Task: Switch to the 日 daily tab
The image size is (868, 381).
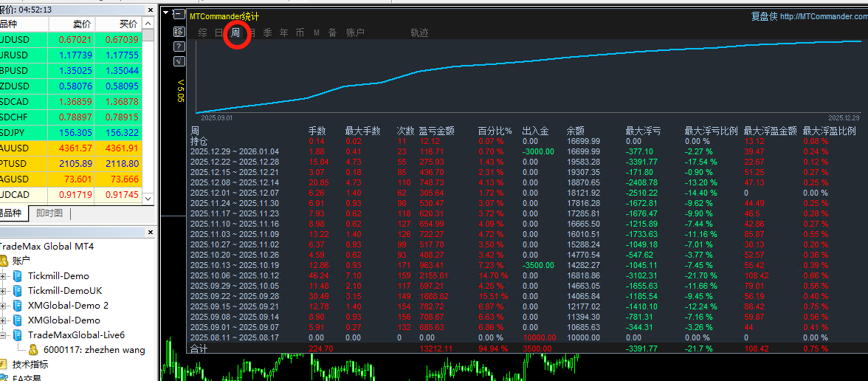Action: coord(218,33)
